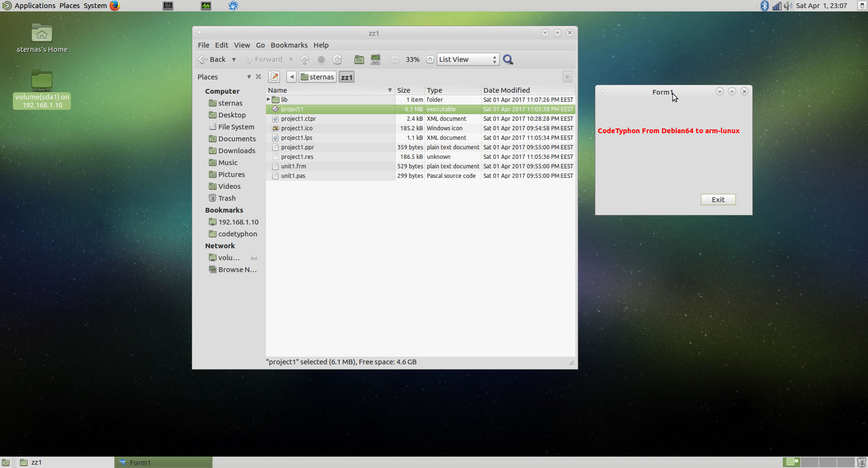Screen dimensions: 868x468
Task: Click the volume speaker tray icon
Action: [x=788, y=6]
